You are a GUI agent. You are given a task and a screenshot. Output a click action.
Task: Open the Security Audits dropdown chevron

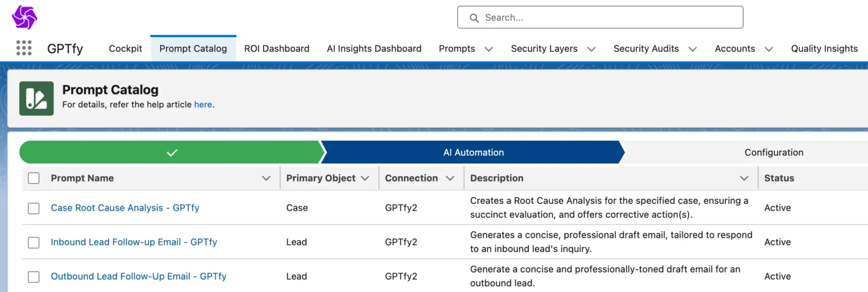693,49
